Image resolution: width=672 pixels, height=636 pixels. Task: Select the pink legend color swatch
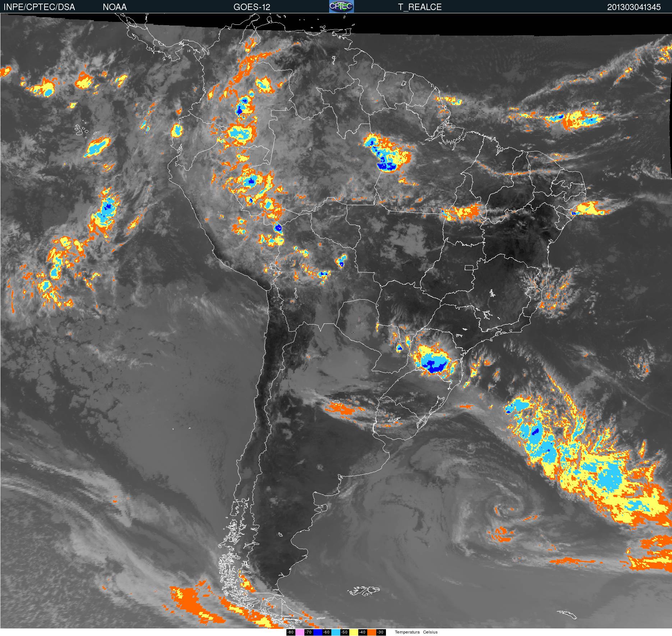tap(300, 632)
